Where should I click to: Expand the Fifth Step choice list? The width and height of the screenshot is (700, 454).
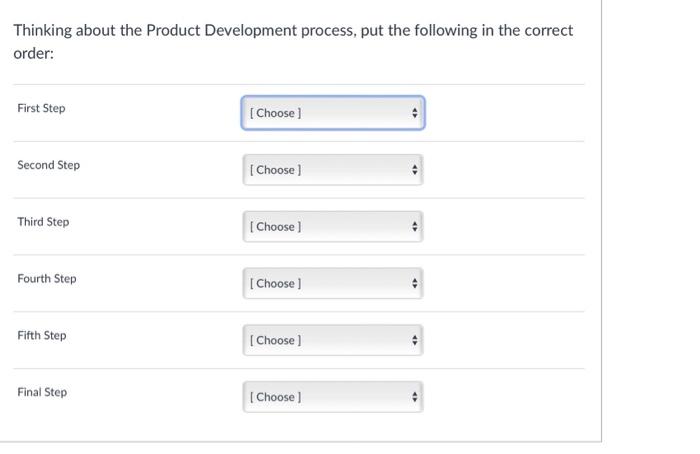[333, 341]
